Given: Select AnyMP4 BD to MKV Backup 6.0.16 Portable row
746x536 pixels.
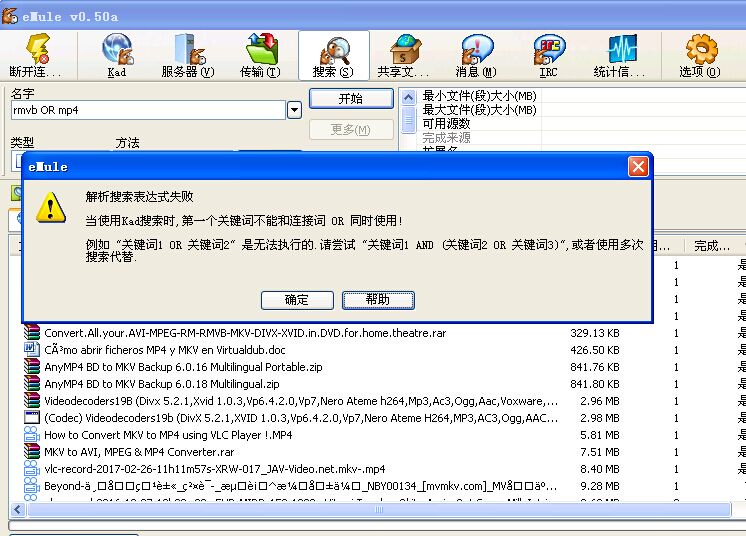Looking at the screenshot, I should pos(183,367).
